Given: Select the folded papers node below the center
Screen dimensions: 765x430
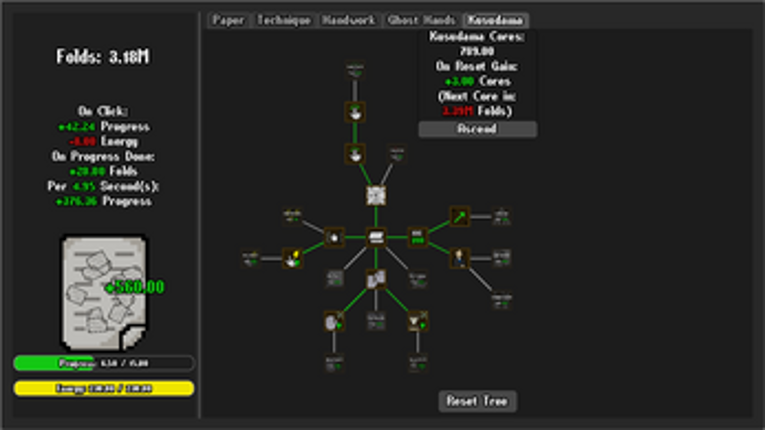Looking at the screenshot, I should click(376, 279).
